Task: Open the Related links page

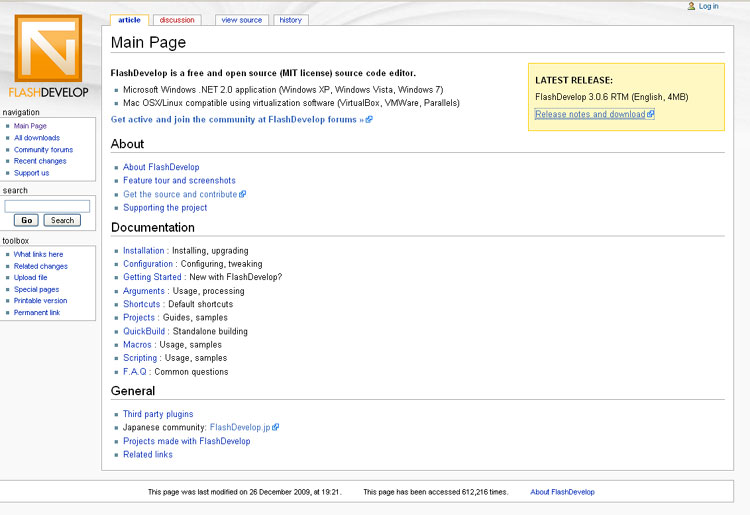Action: (x=148, y=454)
